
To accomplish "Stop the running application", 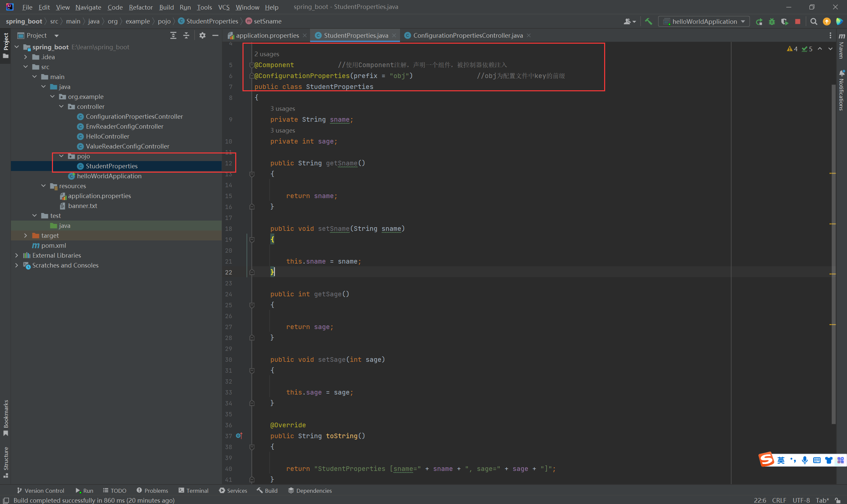I will [x=797, y=21].
